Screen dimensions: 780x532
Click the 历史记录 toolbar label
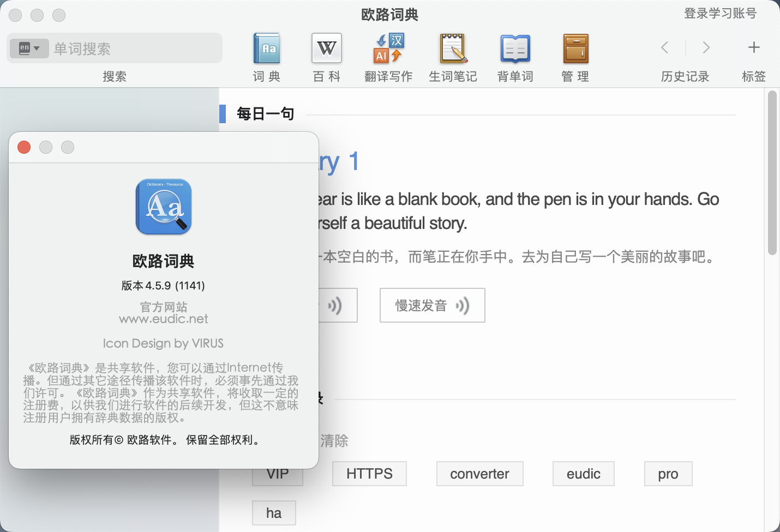tap(685, 76)
